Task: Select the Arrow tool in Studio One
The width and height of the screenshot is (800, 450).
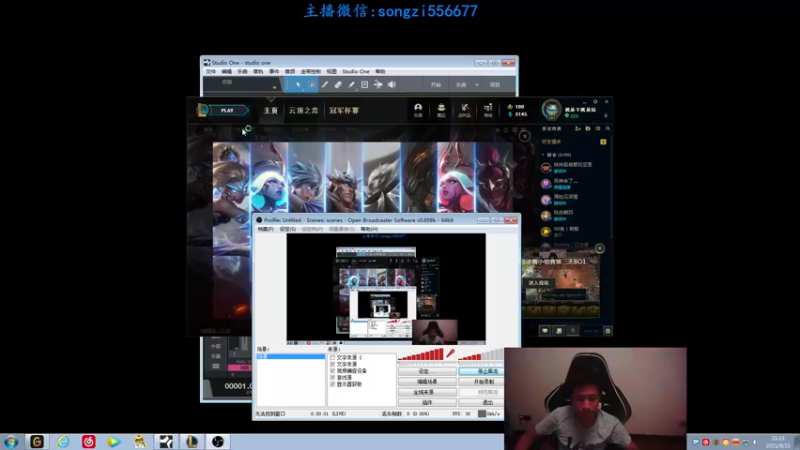Action: (x=298, y=85)
